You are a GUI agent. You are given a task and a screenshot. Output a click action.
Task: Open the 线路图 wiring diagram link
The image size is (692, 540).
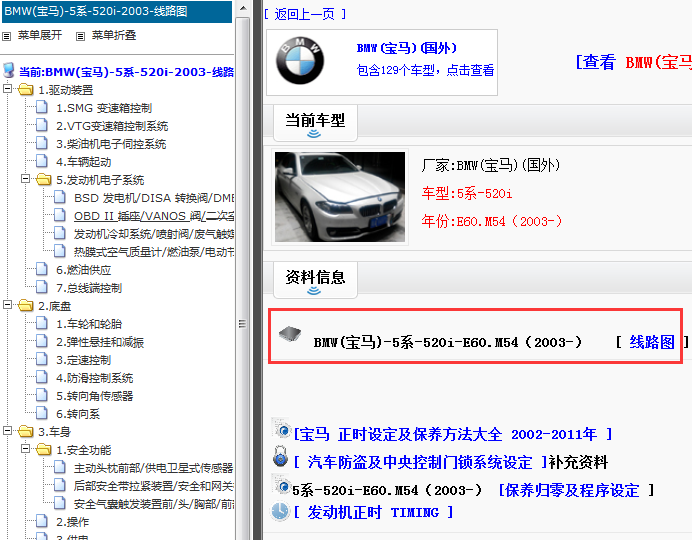click(x=652, y=342)
